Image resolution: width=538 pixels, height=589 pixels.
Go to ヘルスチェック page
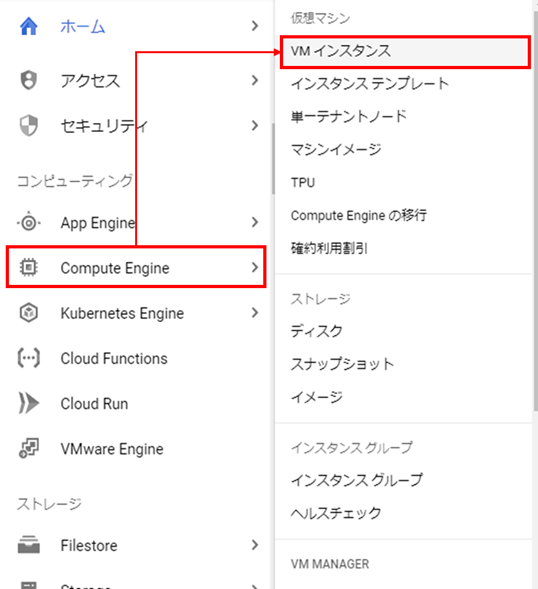[x=336, y=513]
